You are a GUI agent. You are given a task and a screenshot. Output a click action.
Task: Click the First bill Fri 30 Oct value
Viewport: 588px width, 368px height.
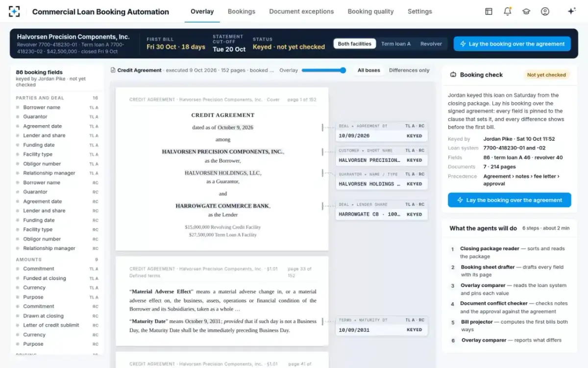[x=176, y=47]
